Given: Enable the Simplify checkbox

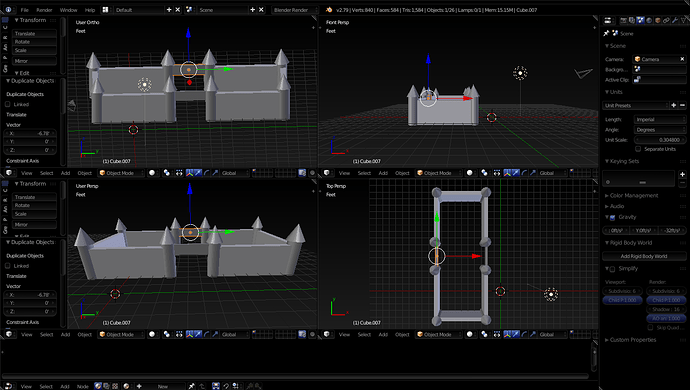Looking at the screenshot, I should pos(613,269).
